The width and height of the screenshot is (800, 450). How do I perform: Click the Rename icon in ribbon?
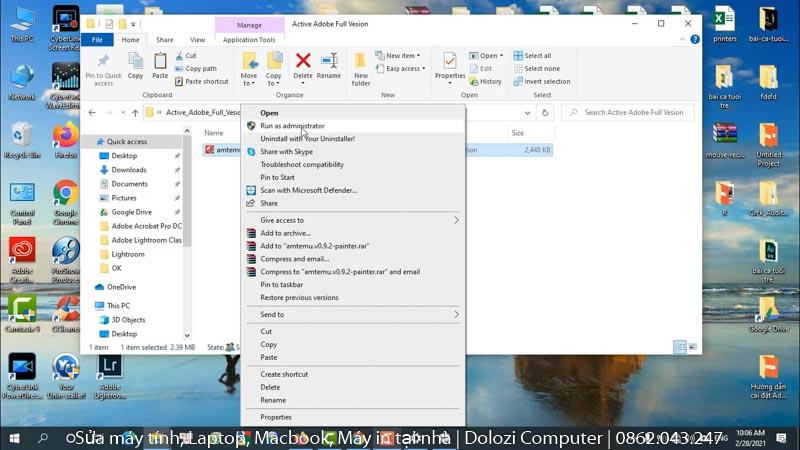[x=329, y=65]
